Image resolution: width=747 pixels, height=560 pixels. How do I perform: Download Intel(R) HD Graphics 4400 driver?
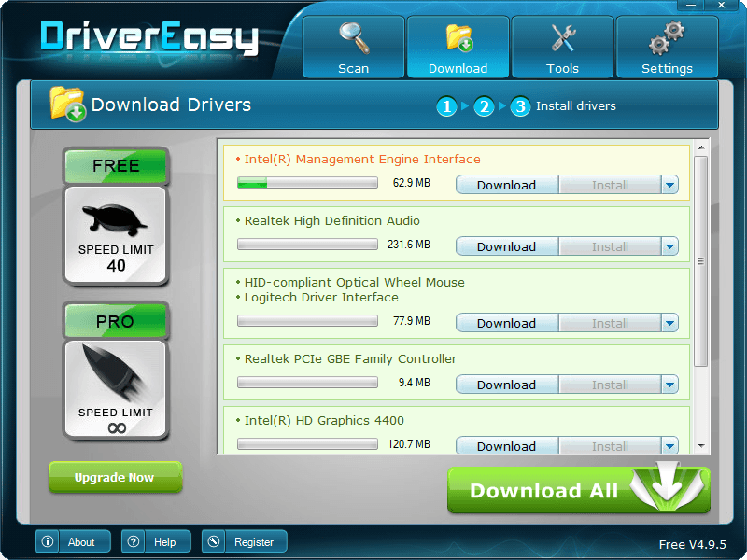pyautogui.click(x=506, y=445)
